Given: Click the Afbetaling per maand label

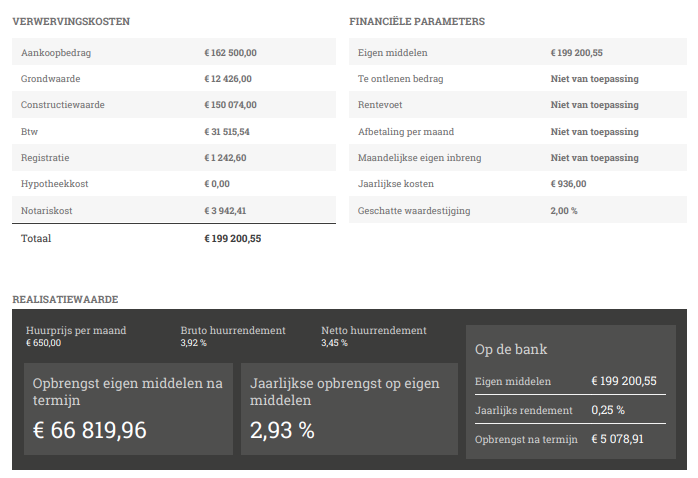Looking at the screenshot, I should tap(406, 132).
